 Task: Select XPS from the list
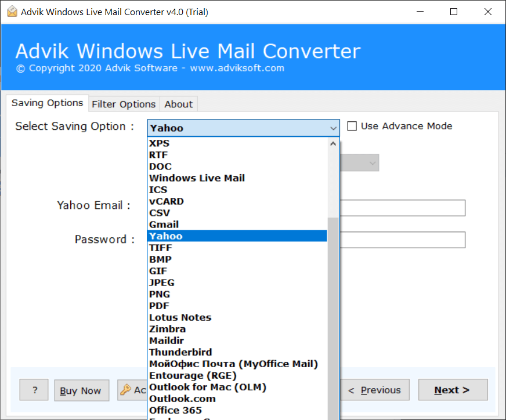click(237, 143)
